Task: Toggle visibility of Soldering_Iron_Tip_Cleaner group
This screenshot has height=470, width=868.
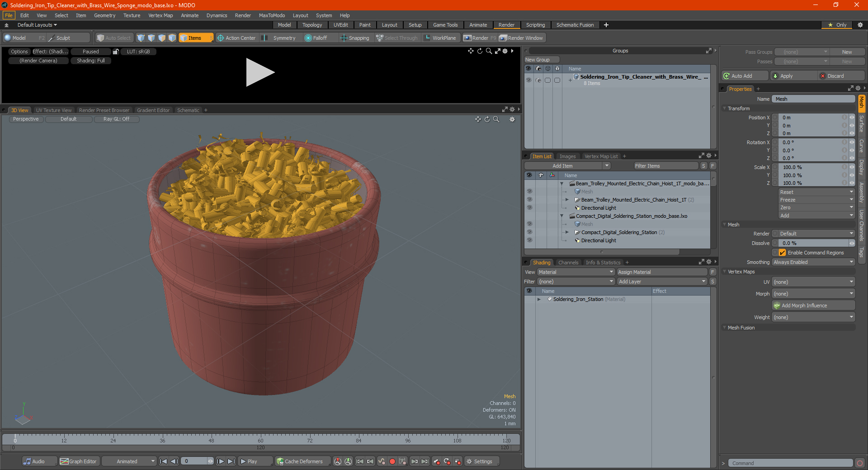Action: click(x=528, y=80)
